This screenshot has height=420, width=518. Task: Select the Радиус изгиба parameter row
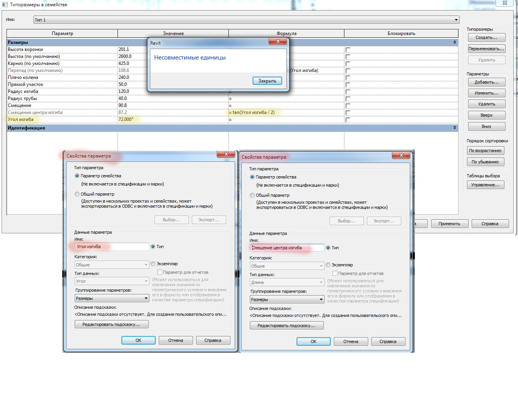[x=62, y=91]
